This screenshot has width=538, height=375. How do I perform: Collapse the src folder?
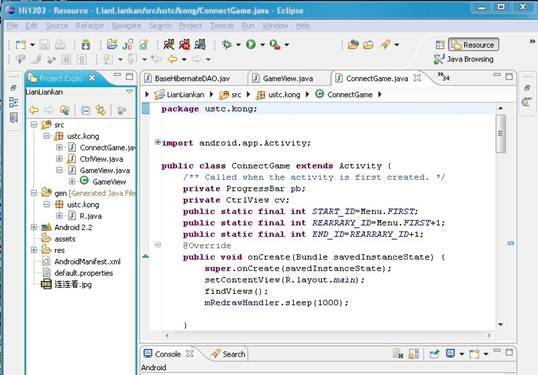34,125
